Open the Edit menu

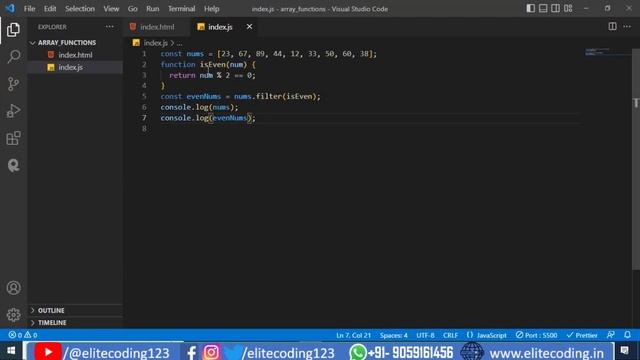click(50, 9)
